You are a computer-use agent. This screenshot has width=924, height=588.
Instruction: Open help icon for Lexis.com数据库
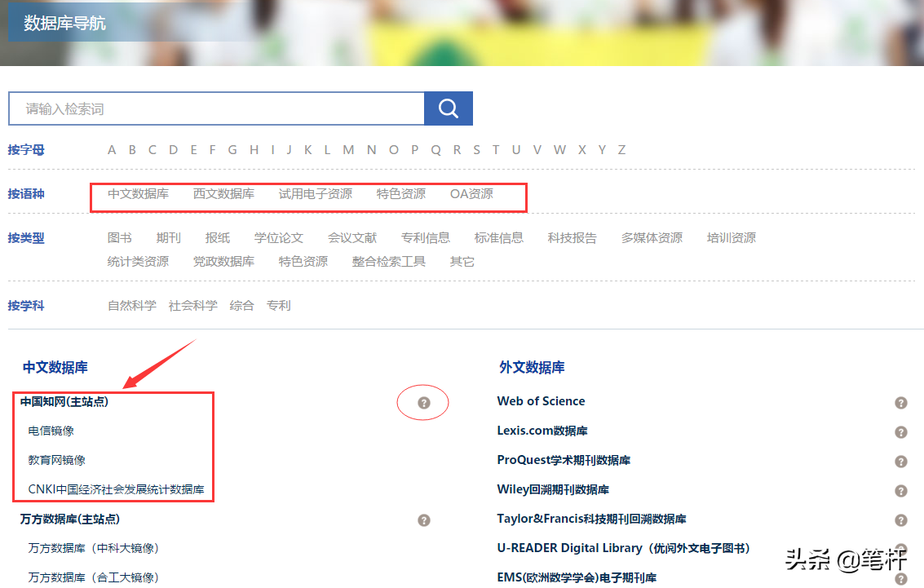click(900, 432)
